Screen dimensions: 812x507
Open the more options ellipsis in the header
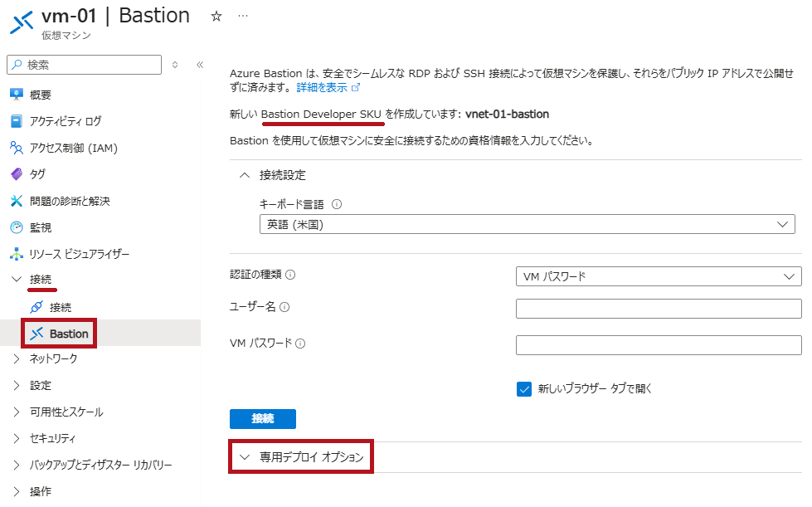[x=243, y=16]
